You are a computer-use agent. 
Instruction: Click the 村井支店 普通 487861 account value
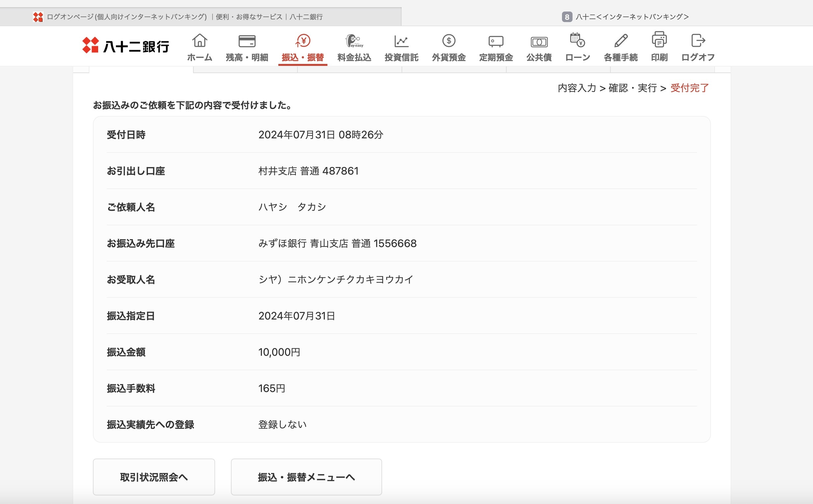tap(308, 171)
